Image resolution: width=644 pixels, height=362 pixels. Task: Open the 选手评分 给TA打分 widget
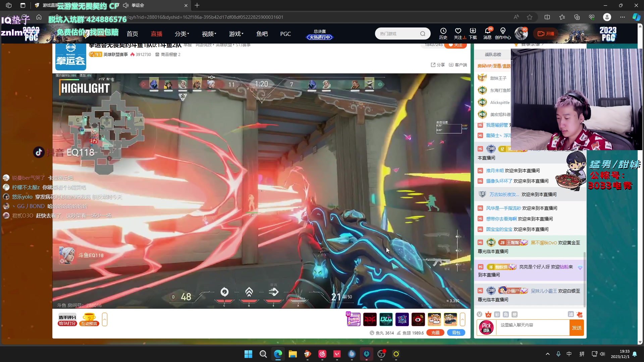point(67,320)
